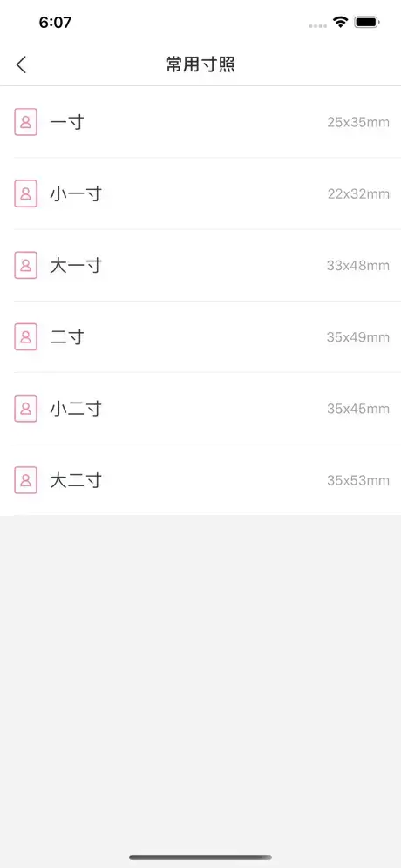This screenshot has width=401, height=868.
Task: Click the portrait icon beside 大一寸
Action: click(x=25, y=265)
